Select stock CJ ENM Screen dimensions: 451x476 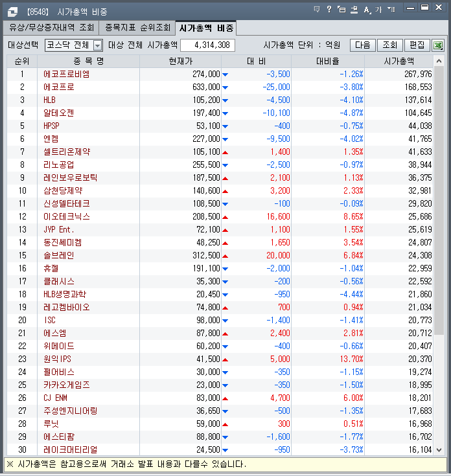click(x=55, y=398)
